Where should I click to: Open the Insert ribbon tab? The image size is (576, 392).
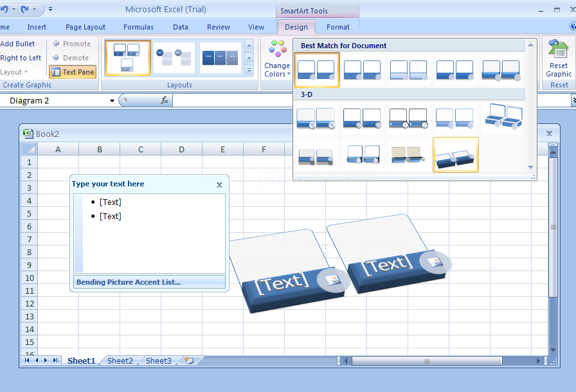click(x=37, y=27)
